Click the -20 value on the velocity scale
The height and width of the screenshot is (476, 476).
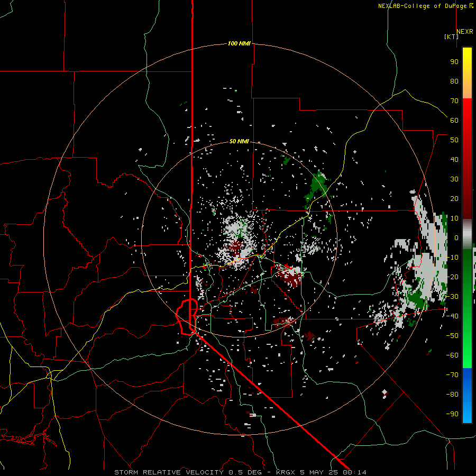tap(452, 277)
